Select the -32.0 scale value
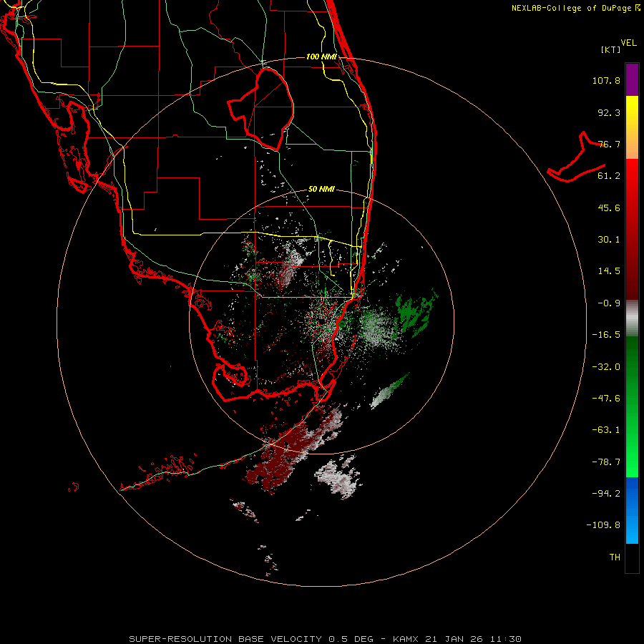Image resolution: width=644 pixels, height=644 pixels. tap(606, 367)
